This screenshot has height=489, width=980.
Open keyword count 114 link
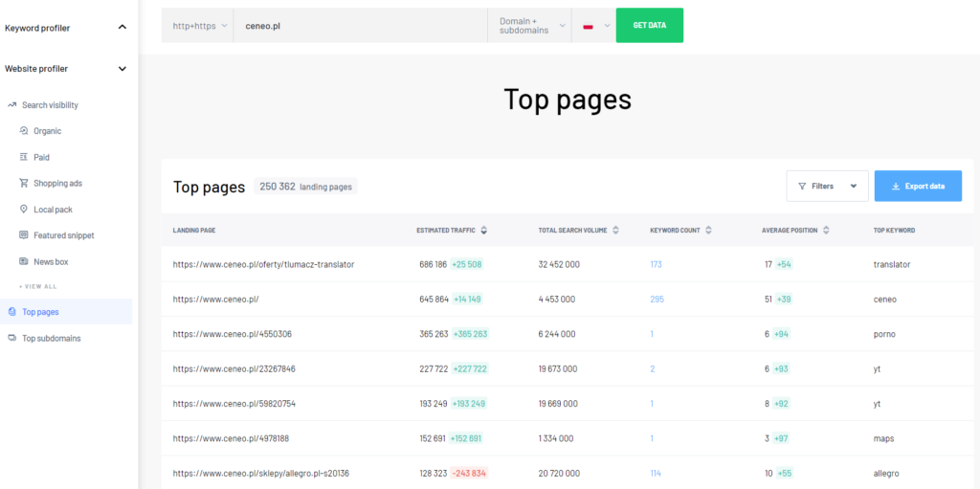(655, 474)
